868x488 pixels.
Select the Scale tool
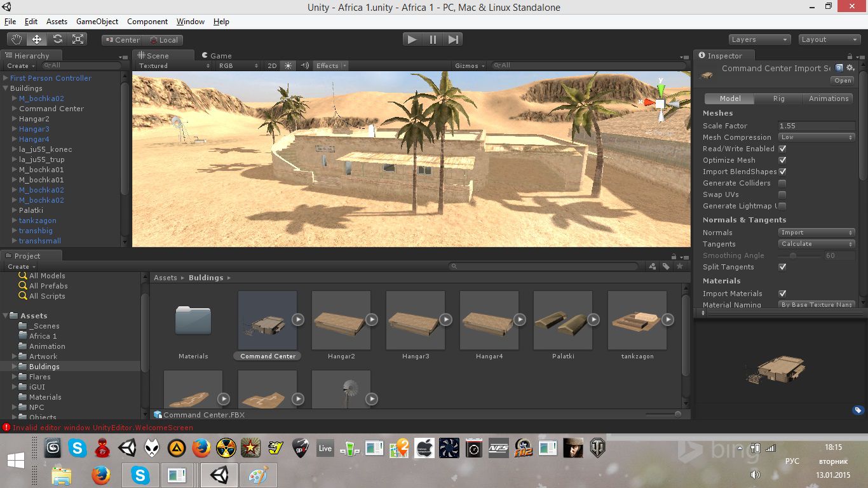click(78, 39)
